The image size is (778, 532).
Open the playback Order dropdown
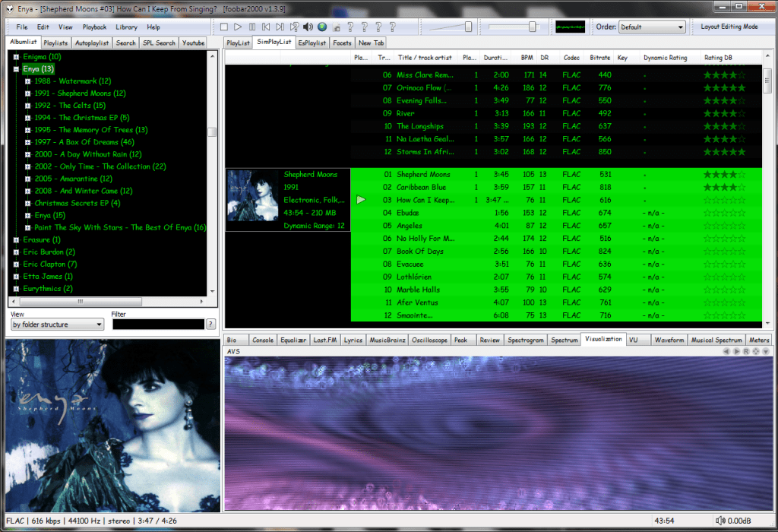(651, 27)
